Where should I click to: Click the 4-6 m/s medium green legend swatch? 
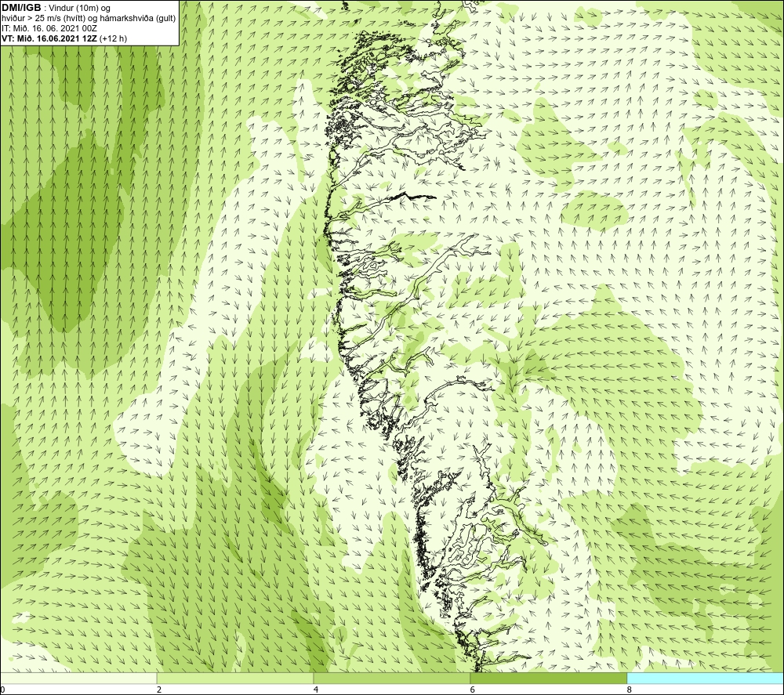coord(391,679)
